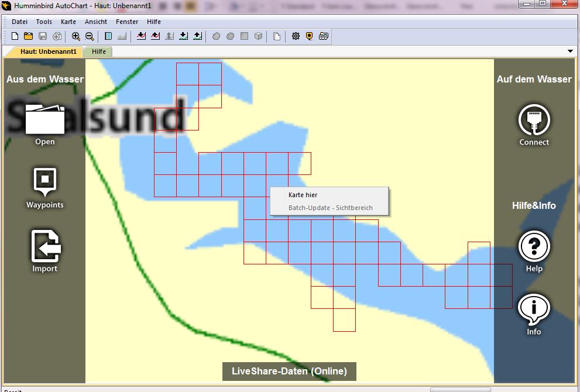Click the new document toolbar icon

point(15,36)
